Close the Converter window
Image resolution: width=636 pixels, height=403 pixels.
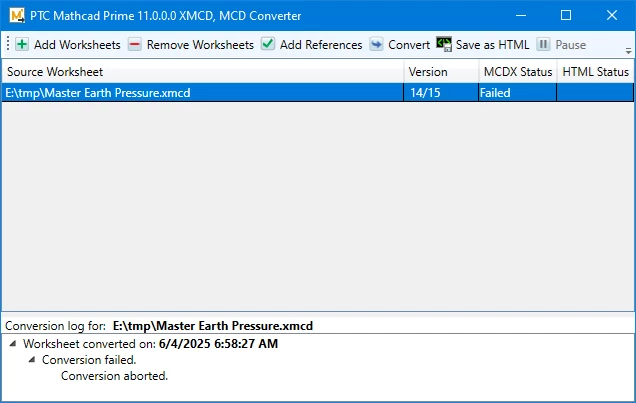tap(612, 15)
